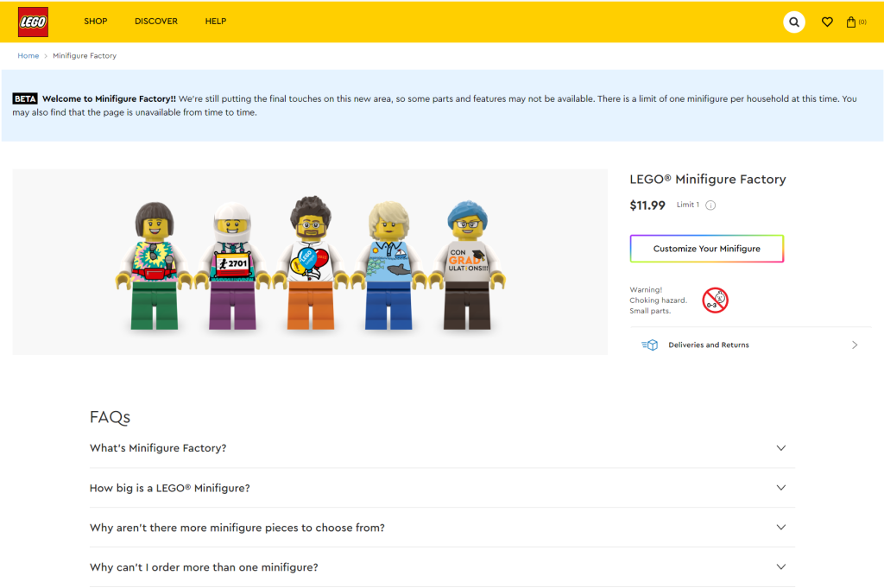Click the Limit 1 label
This screenshot has height=588, width=884.
pyautogui.click(x=688, y=205)
